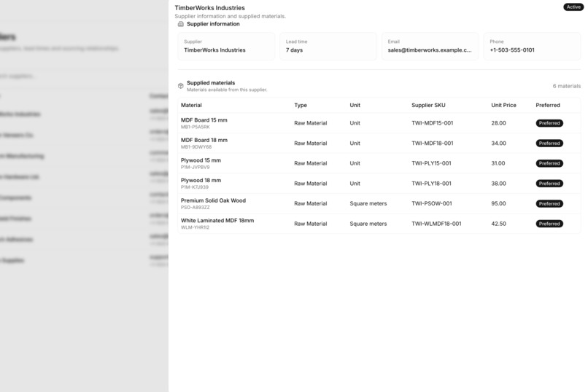Open the MDF Board 18 mm row
This screenshot has height=392, width=588.
click(x=379, y=144)
